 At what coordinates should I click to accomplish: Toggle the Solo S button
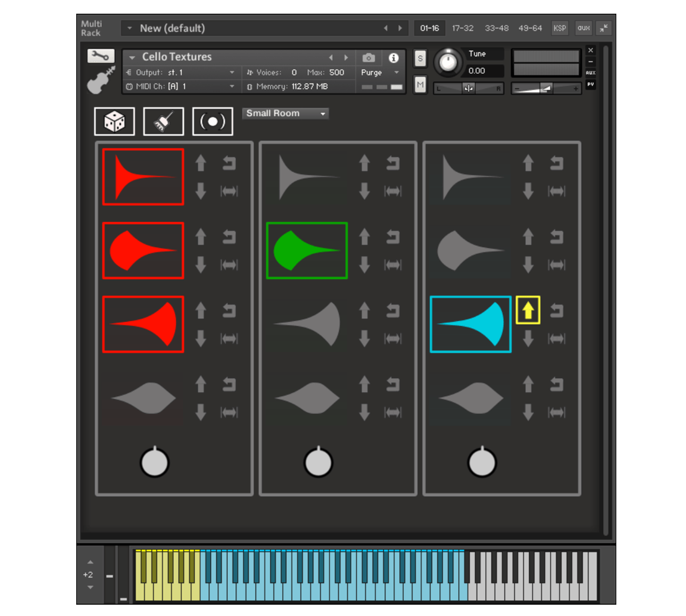tap(420, 58)
